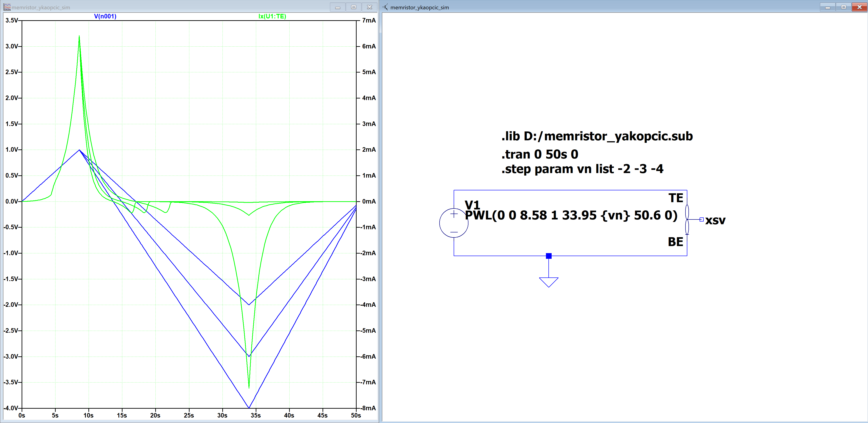868x423 pixels.
Task: Click the BE pin label
Action: (675, 242)
